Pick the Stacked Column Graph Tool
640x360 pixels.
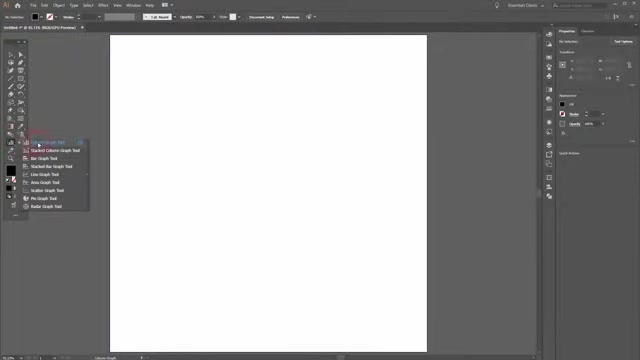click(x=55, y=151)
